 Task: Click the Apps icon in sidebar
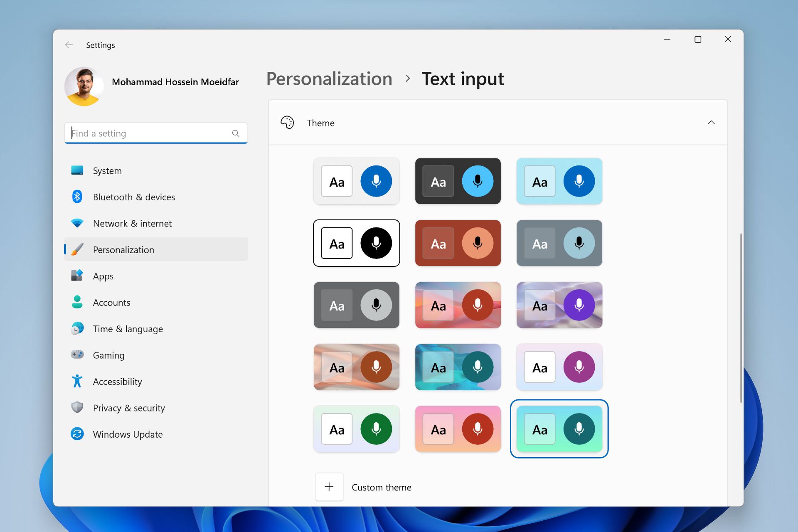(77, 276)
